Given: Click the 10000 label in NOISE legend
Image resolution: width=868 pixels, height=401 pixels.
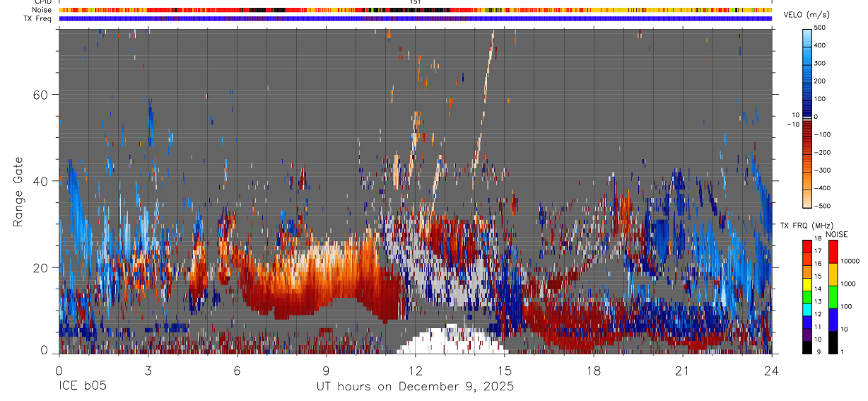Looking at the screenshot, I should click(x=850, y=262).
